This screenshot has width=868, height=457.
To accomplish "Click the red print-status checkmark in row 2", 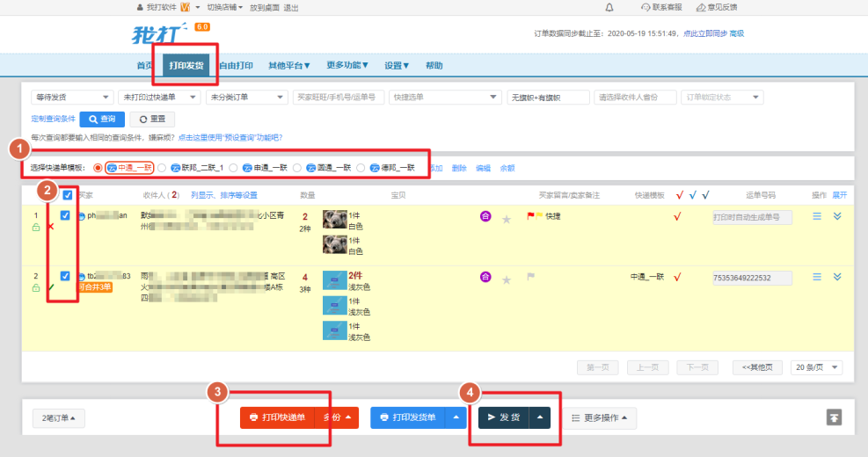I will (677, 277).
